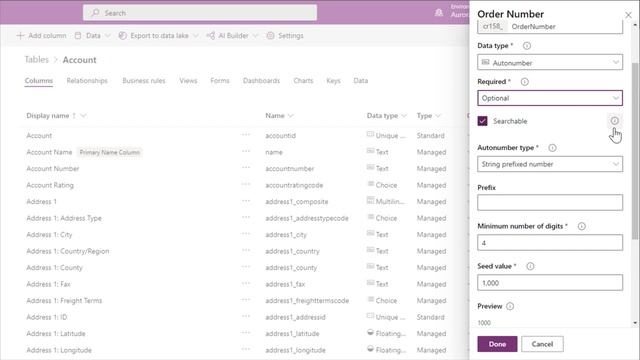Open more options for Account row

pyautogui.click(x=245, y=135)
